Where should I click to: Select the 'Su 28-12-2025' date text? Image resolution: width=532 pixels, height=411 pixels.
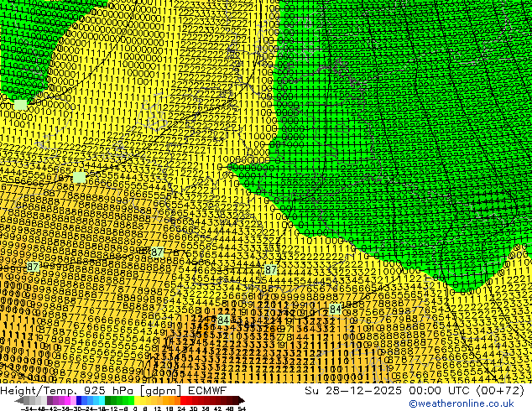pyautogui.click(x=353, y=391)
